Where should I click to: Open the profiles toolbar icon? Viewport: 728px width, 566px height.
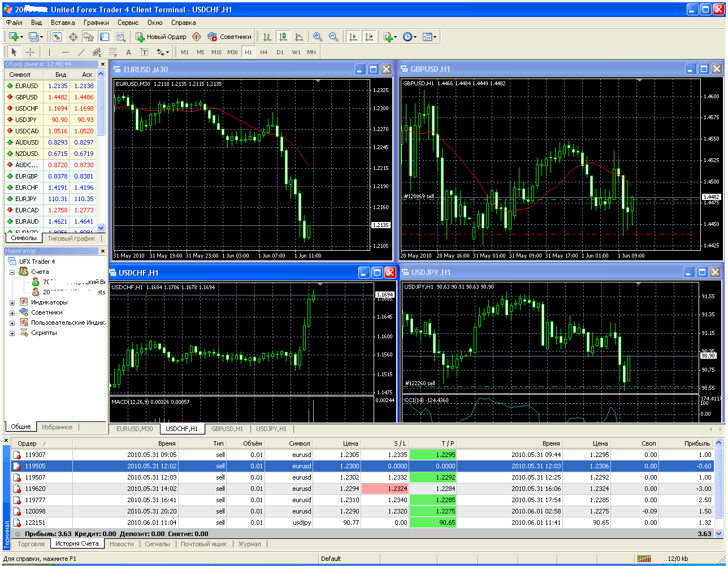point(36,37)
